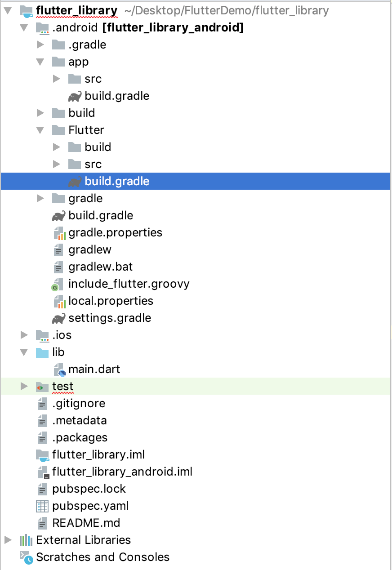The image size is (392, 570).
Task: Click the include_flutter.groovy file icon
Action: (x=58, y=285)
